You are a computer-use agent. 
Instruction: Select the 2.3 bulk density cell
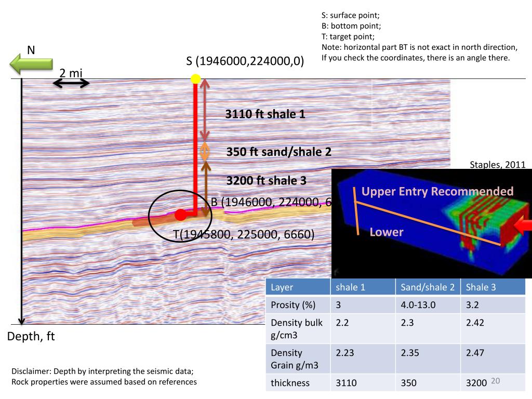(x=428, y=328)
